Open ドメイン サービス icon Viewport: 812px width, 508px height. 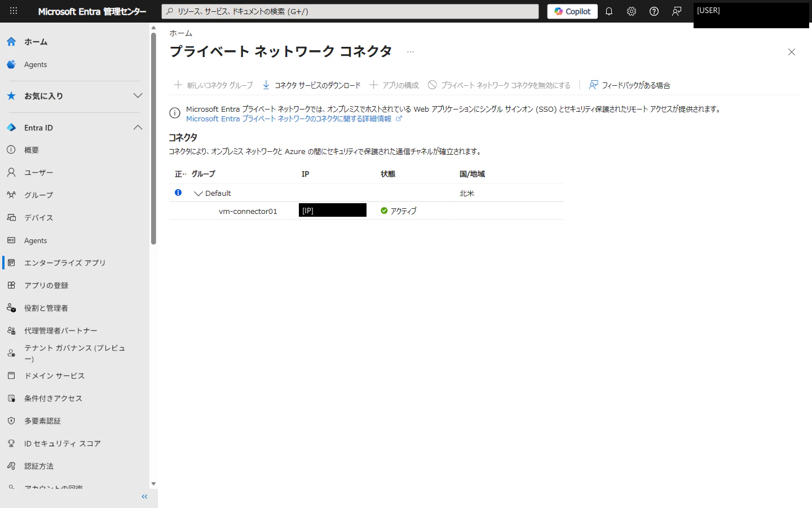click(11, 375)
